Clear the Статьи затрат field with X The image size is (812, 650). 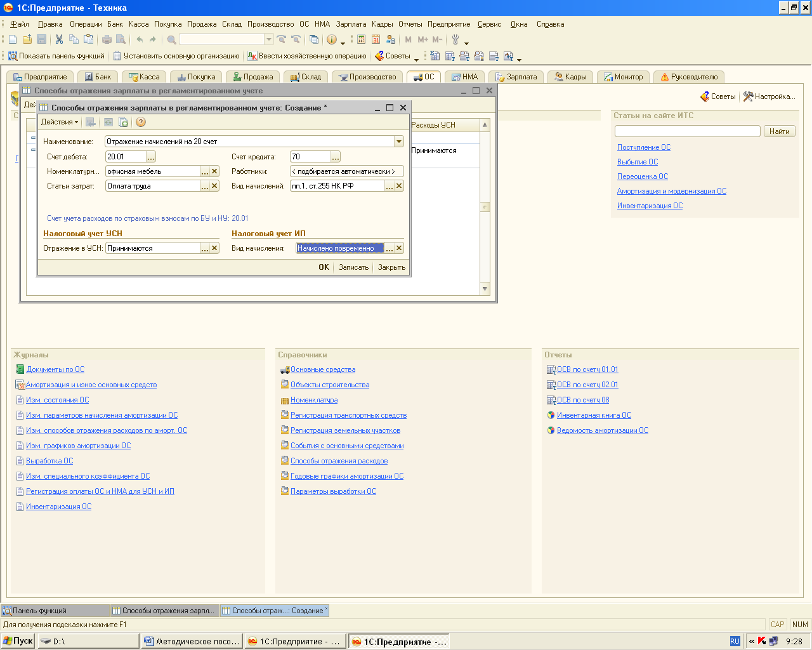(214, 186)
